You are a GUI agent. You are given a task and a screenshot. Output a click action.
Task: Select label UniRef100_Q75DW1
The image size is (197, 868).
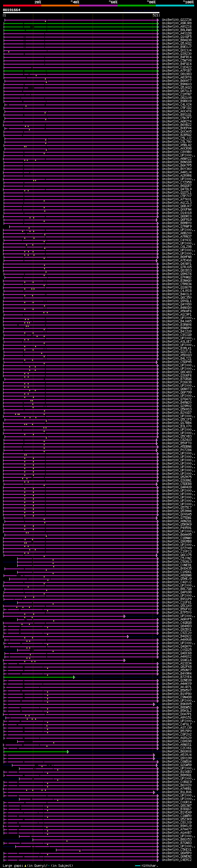click(177, 518)
